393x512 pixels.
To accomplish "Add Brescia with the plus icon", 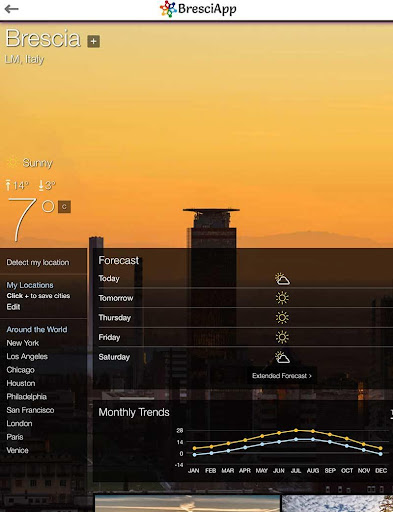I will 94,41.
